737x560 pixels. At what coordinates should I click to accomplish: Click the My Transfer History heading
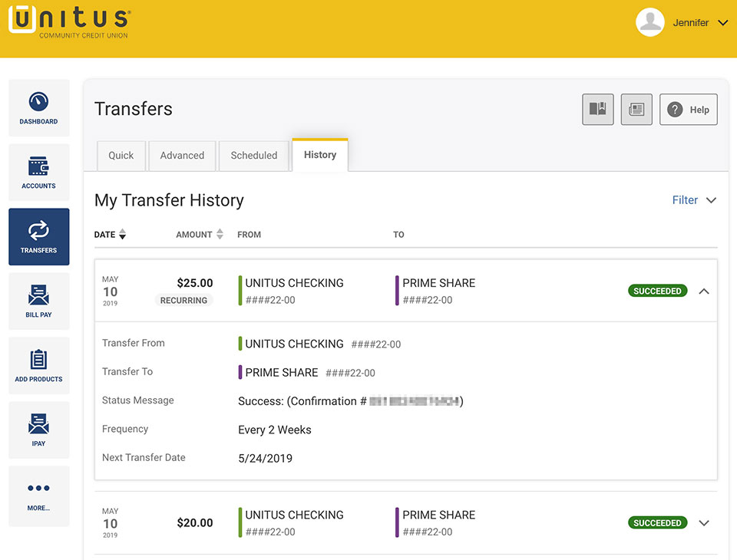[x=169, y=201]
